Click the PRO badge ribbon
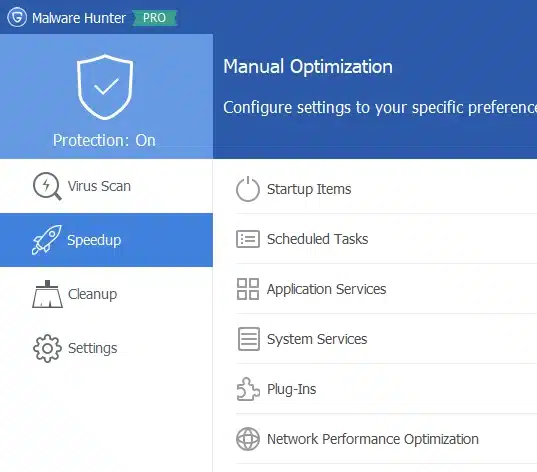The width and height of the screenshot is (537, 472). (x=154, y=18)
